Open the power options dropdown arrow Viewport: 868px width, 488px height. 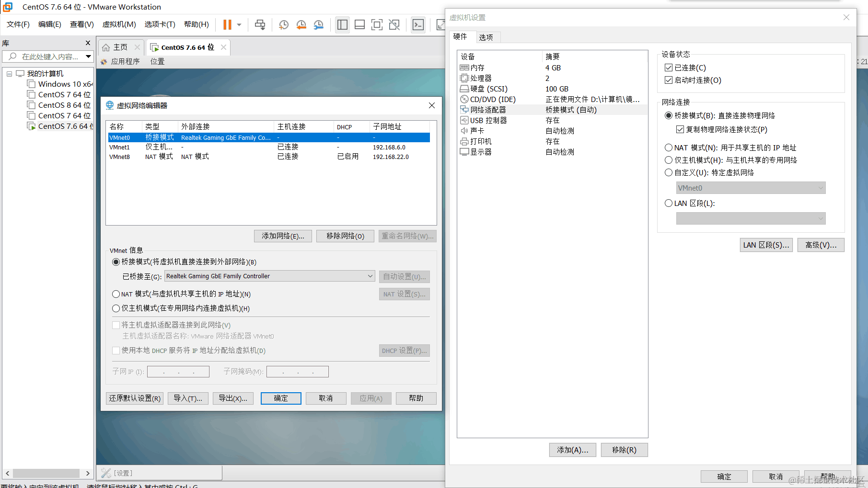point(239,24)
